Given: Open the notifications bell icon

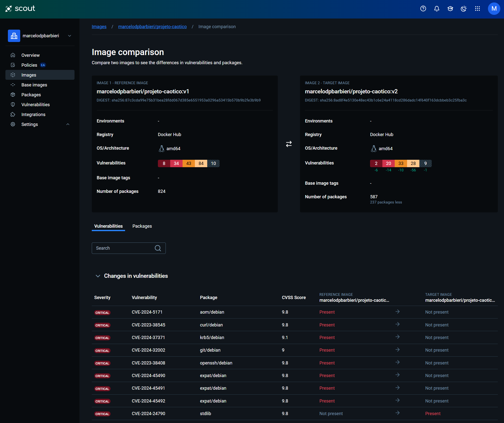Looking at the screenshot, I should pos(437,9).
